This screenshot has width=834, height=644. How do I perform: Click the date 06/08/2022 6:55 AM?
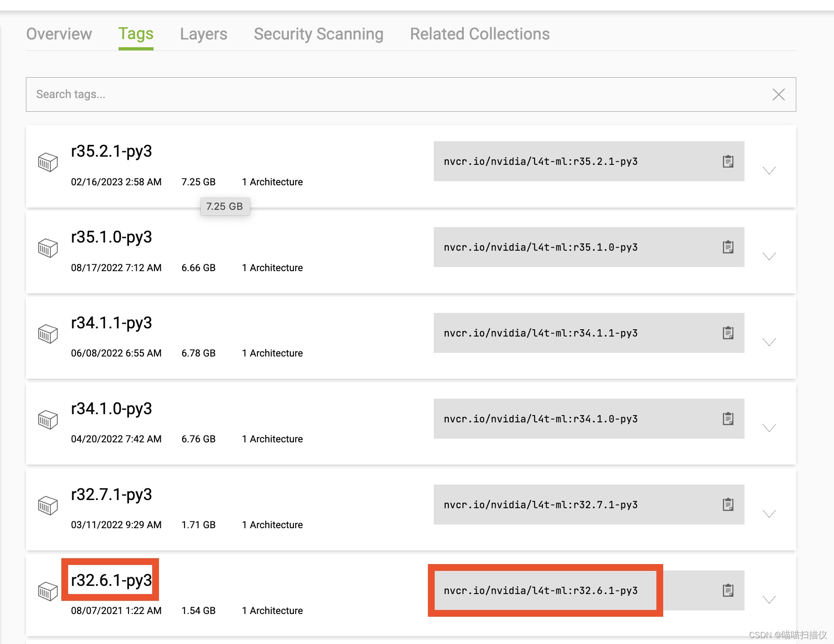pyautogui.click(x=116, y=353)
